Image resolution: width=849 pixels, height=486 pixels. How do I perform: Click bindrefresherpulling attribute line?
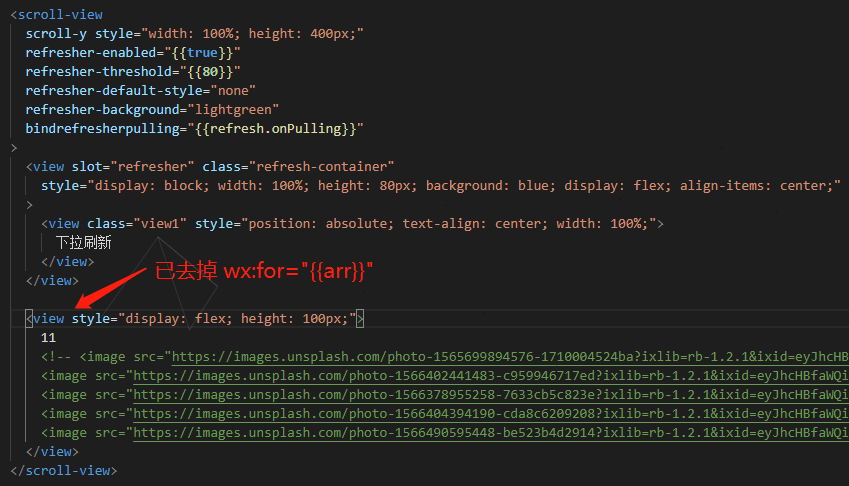click(194, 128)
